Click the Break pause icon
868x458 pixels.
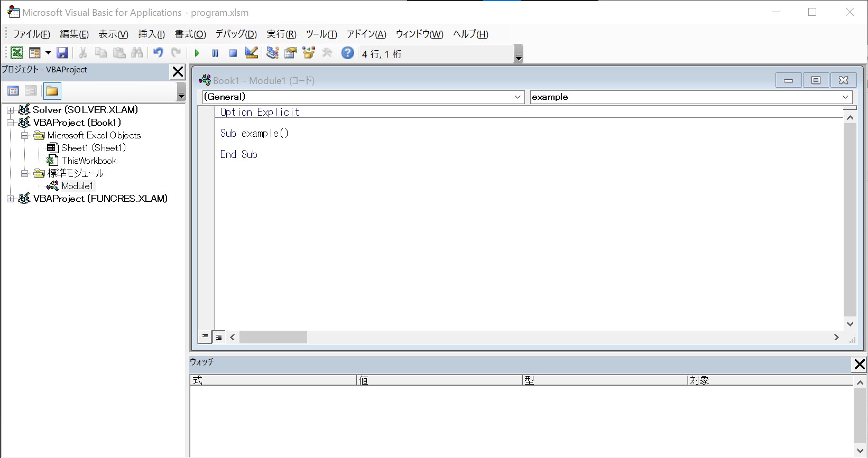tap(215, 53)
